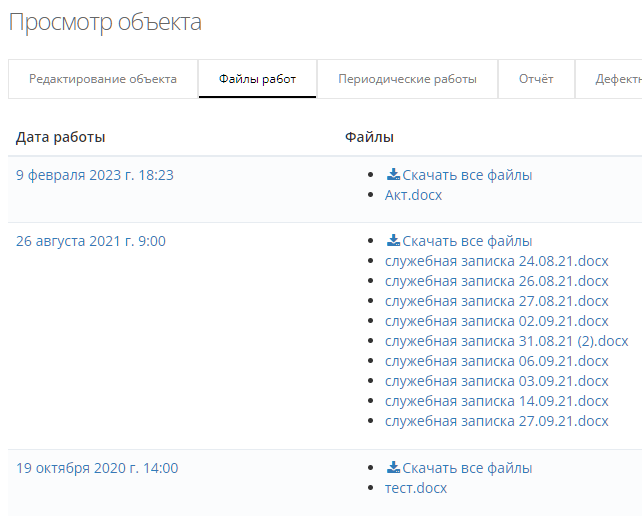
Task: Open work dated 9 февраля 2023 г. 18:23
Action: (x=95, y=175)
